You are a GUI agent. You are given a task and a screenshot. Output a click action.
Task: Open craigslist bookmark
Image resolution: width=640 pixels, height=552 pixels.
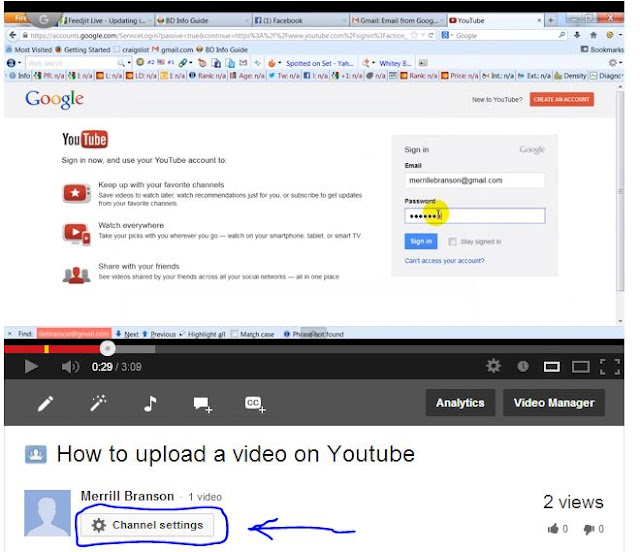coord(131,49)
